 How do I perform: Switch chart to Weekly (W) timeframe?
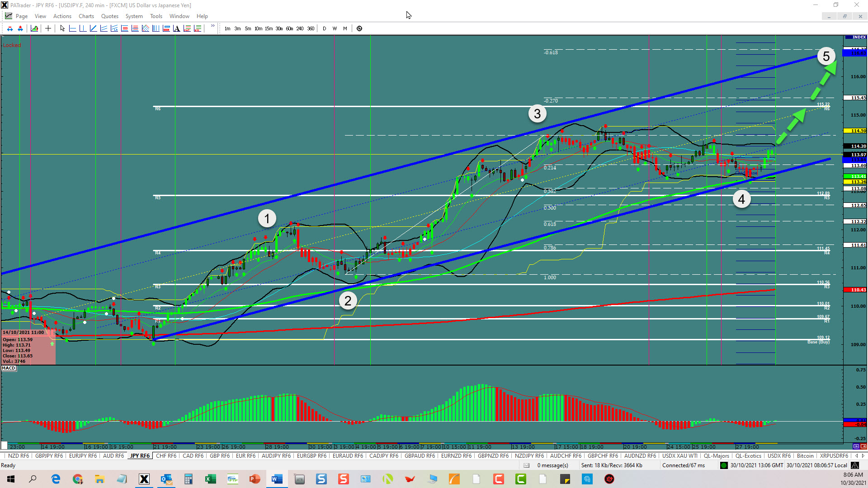click(335, 28)
